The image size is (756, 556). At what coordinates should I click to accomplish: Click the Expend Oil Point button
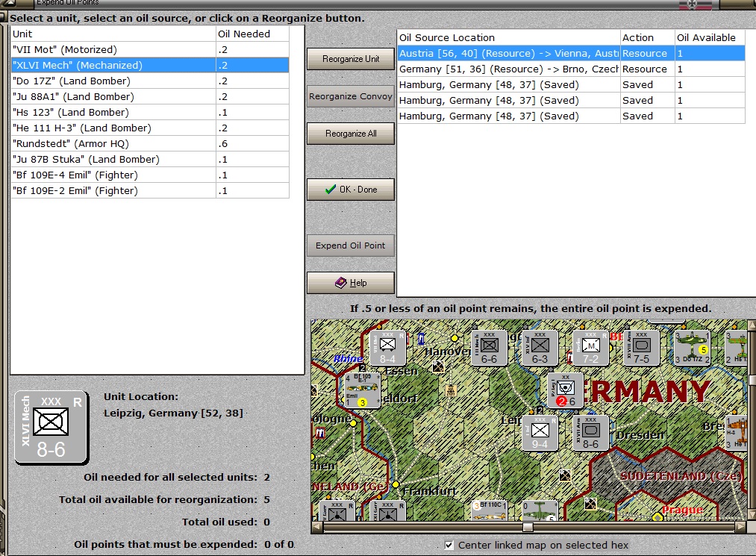pos(351,246)
